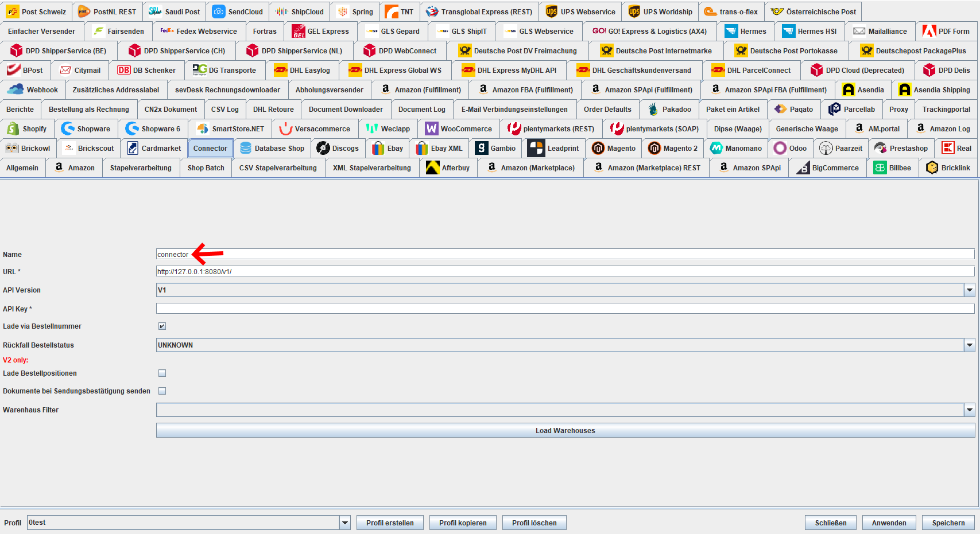980x534 pixels.
Task: Open the Discogs tab icon
Action: click(x=323, y=148)
